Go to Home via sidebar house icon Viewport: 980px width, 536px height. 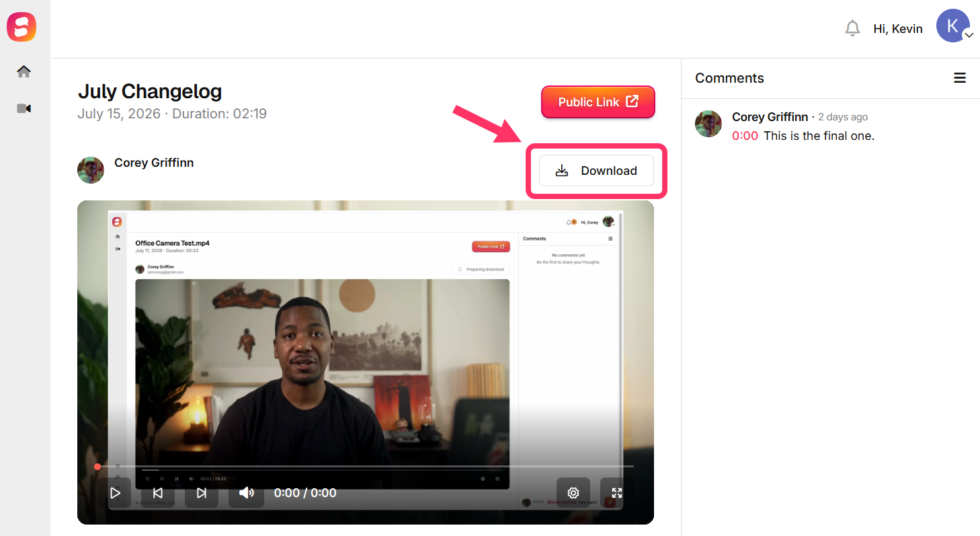[24, 71]
